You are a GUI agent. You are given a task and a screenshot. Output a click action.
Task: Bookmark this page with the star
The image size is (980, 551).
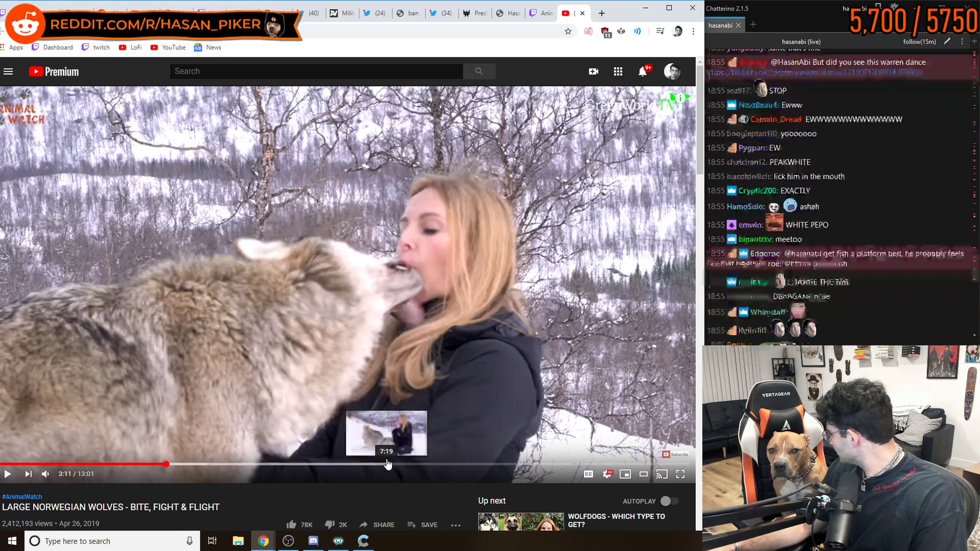(x=568, y=31)
